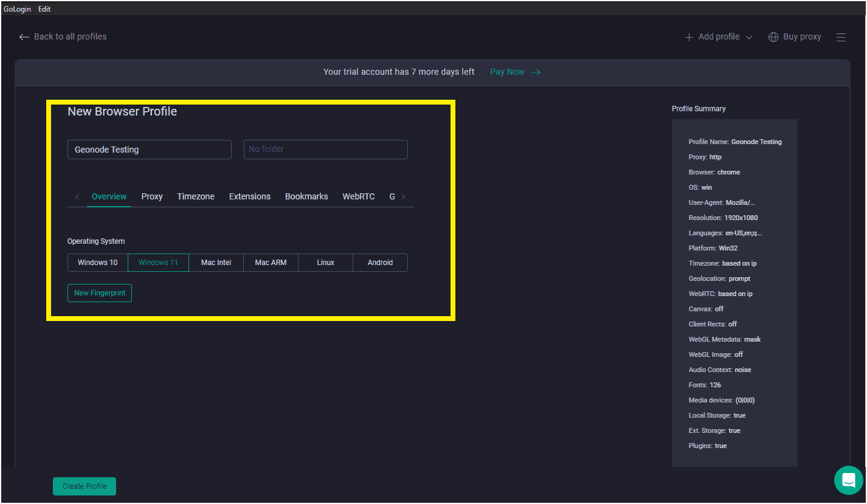The width and height of the screenshot is (867, 504).
Task: Click the Pay Now arrow icon
Action: click(x=536, y=72)
